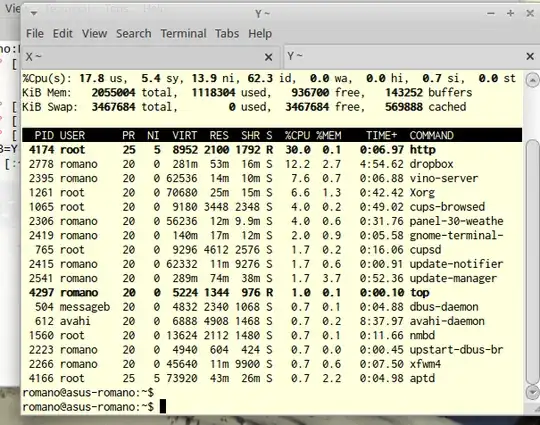Click the PID column header

pos(44,135)
